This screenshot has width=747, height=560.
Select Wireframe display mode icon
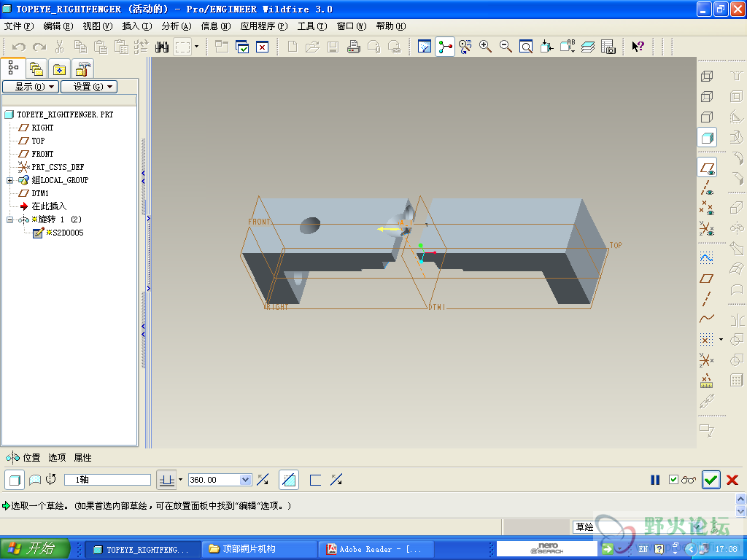coord(707,76)
